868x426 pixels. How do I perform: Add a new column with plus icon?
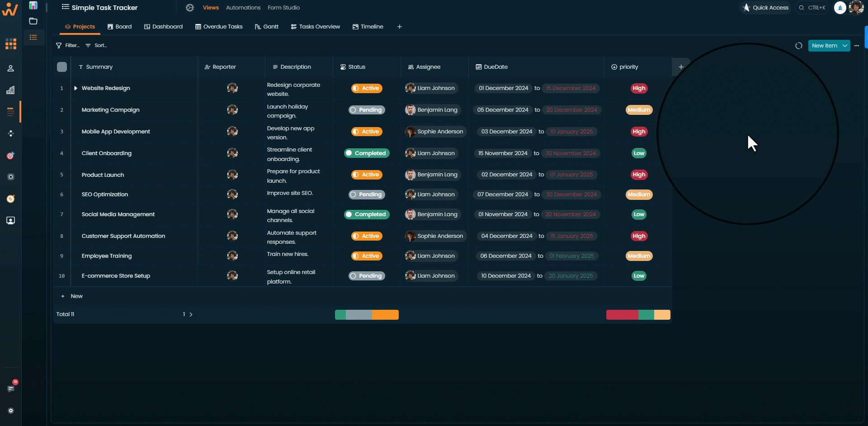(681, 67)
